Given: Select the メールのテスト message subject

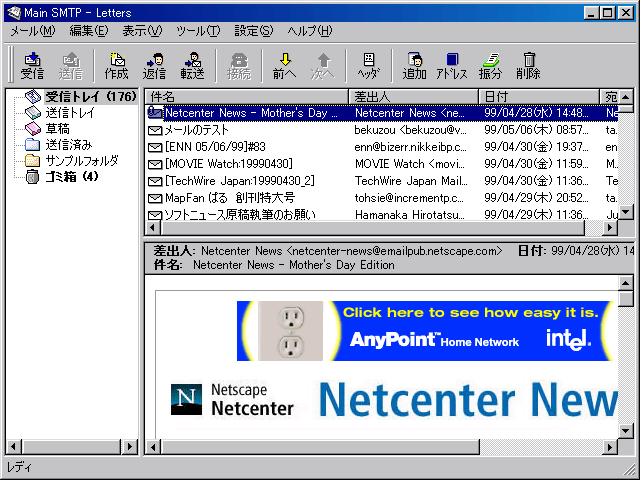Looking at the screenshot, I should tap(196, 130).
